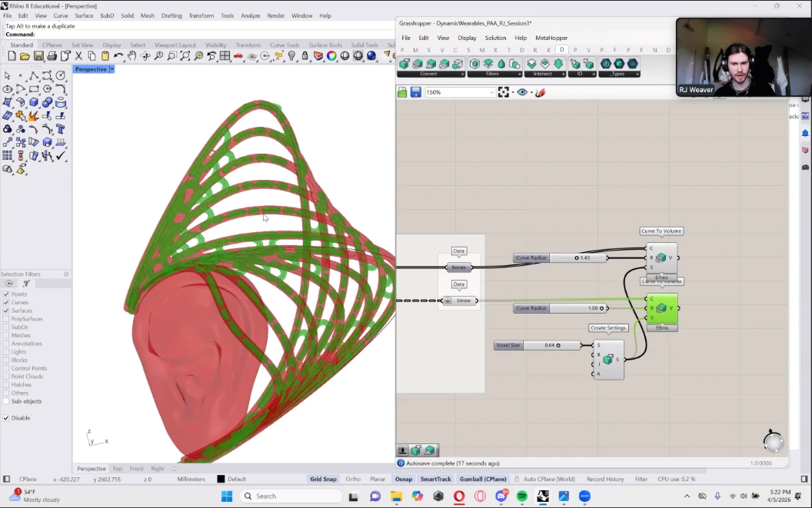Open the Solution menu in Grasshopper
812x508 pixels.
pos(495,38)
